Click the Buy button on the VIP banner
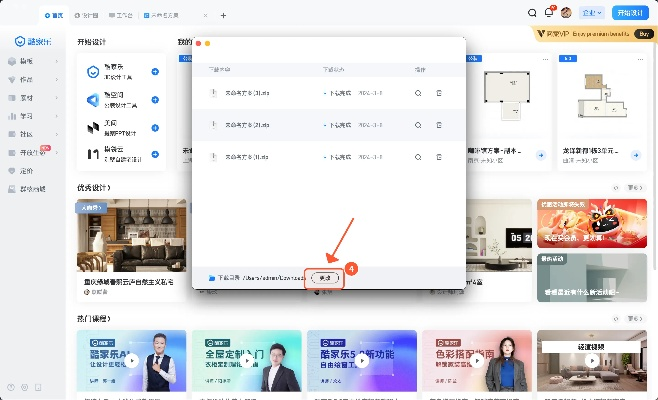The width and height of the screenshot is (658, 400). point(644,34)
